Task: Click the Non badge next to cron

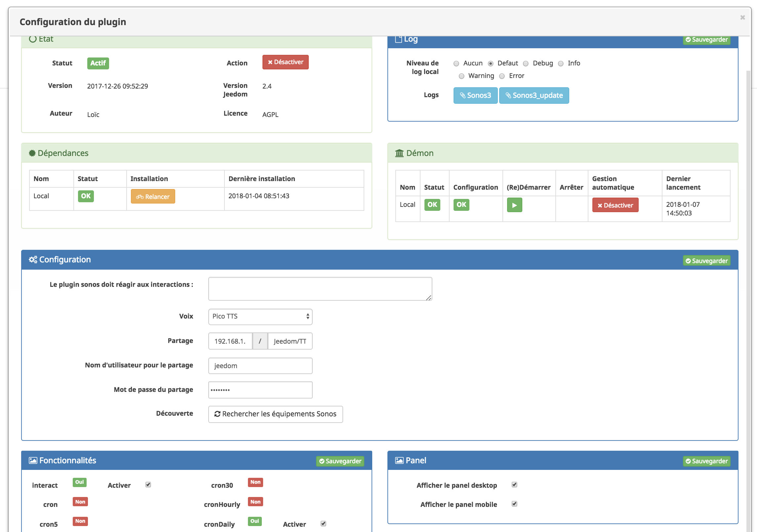Action: coord(80,502)
